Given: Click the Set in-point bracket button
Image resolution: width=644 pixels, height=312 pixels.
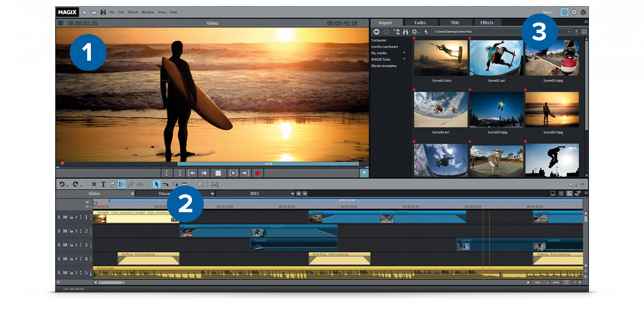Looking at the screenshot, I should coord(167,173).
